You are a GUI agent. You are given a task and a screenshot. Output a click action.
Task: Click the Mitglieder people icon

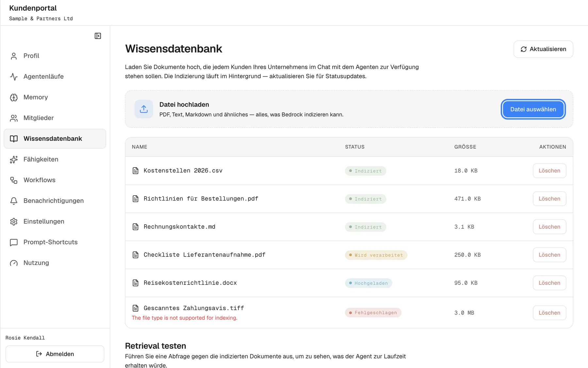point(14,118)
